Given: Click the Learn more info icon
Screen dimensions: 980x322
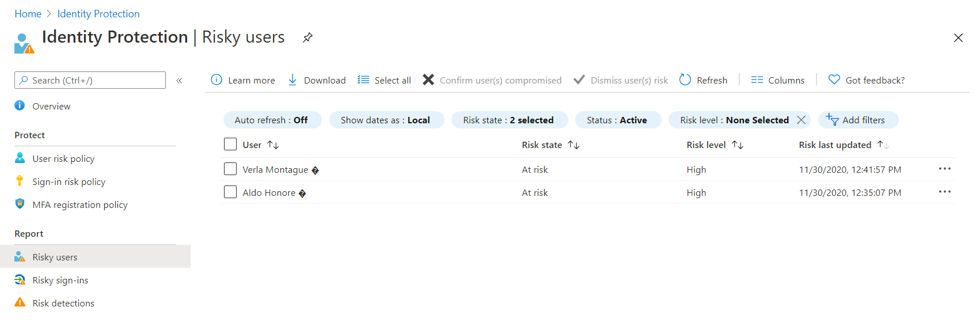Looking at the screenshot, I should (216, 79).
